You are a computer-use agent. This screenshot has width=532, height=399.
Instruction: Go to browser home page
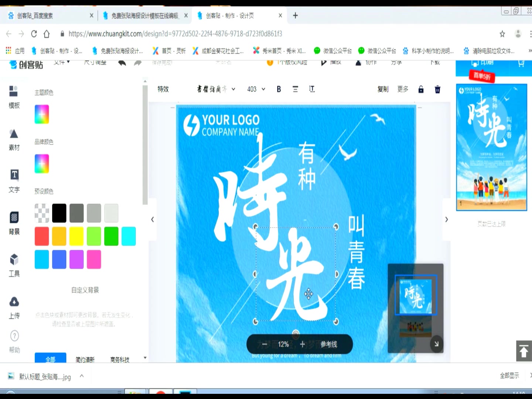pyautogui.click(x=47, y=34)
